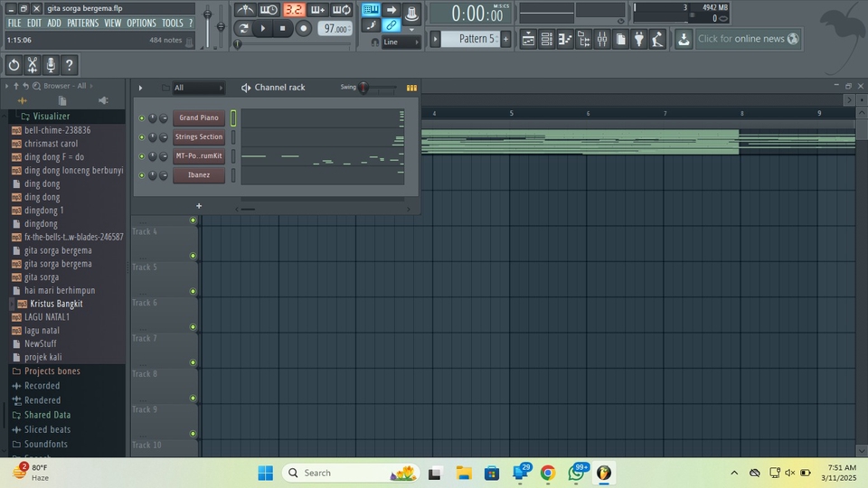This screenshot has height=488, width=868.
Task: Open the Playlist view icon
Action: 528,39
